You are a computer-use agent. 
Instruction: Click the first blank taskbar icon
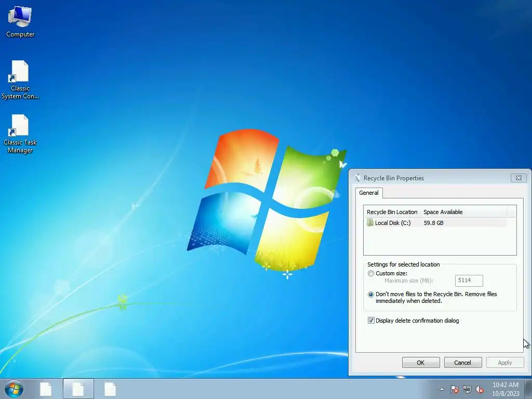pyautogui.click(x=46, y=389)
